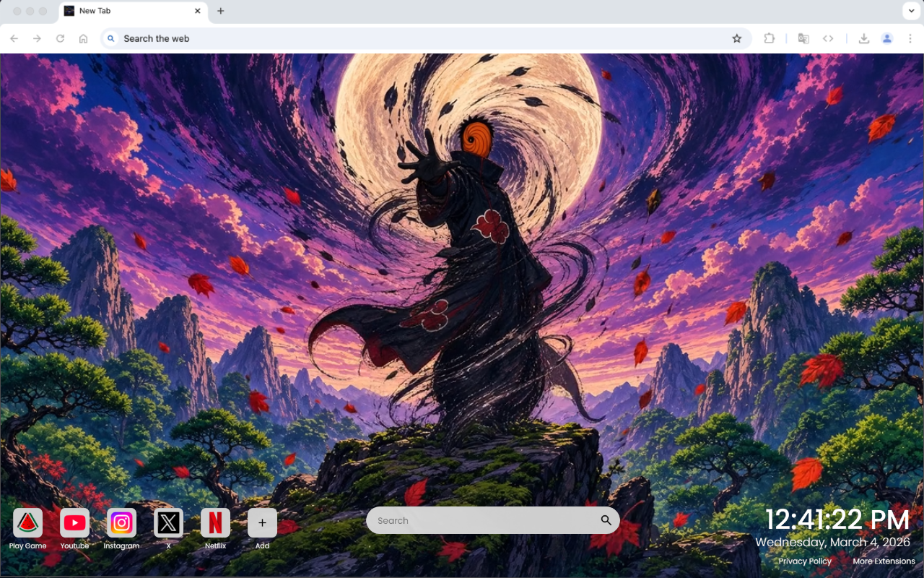Select the New Tab tab

pyautogui.click(x=132, y=12)
